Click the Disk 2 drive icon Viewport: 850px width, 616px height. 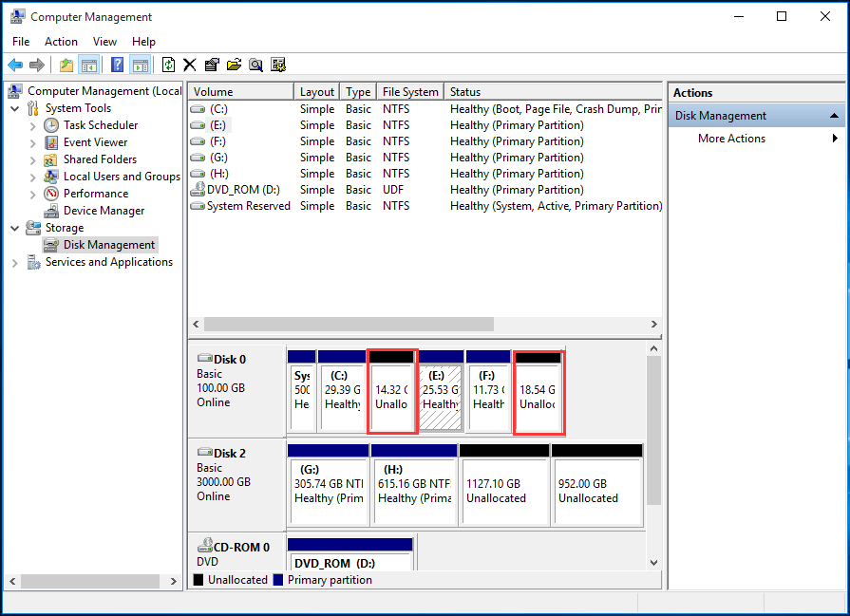204,452
